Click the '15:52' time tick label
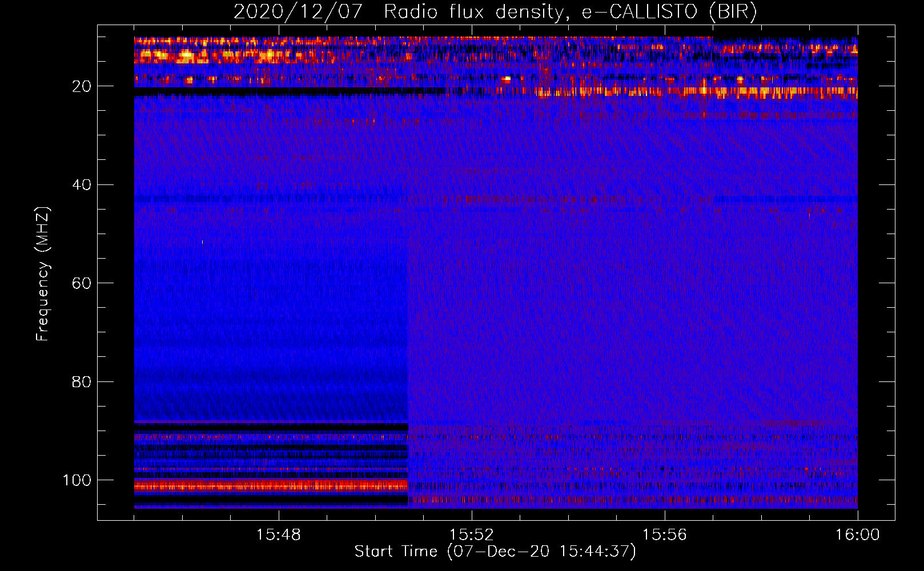 click(x=472, y=535)
